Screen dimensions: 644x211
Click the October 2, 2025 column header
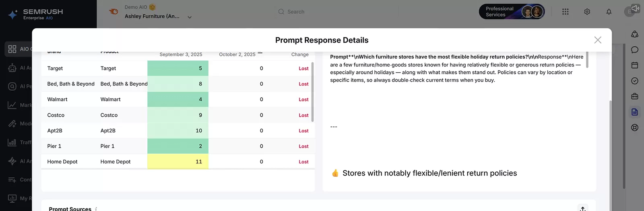tap(237, 54)
